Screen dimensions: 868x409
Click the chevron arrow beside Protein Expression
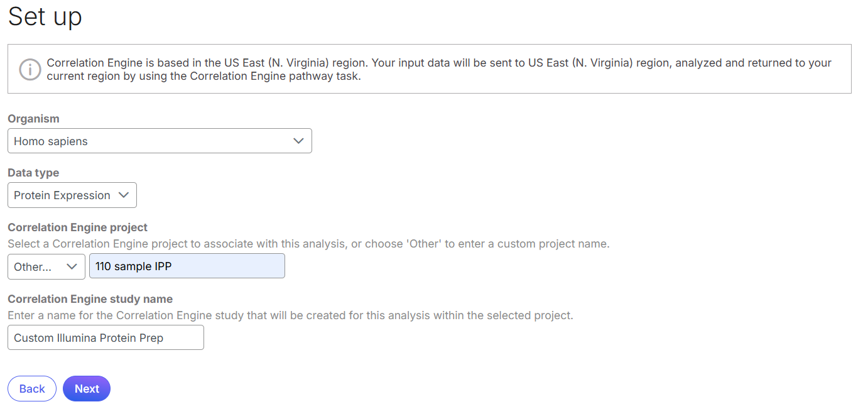point(124,195)
